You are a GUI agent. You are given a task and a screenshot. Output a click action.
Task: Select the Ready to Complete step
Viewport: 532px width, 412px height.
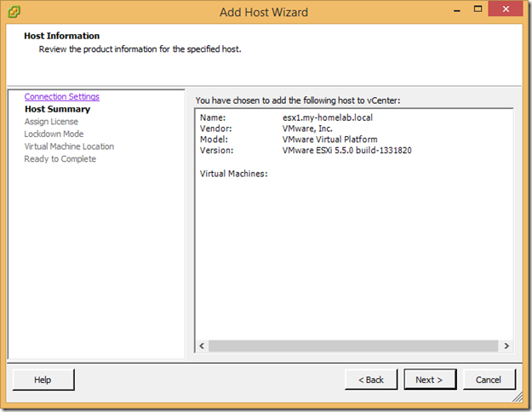point(60,159)
